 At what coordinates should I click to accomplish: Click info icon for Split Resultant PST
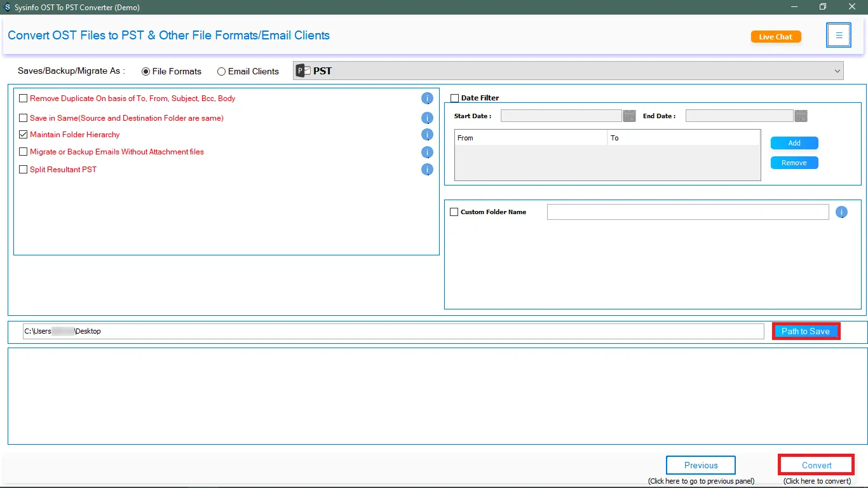tap(427, 170)
